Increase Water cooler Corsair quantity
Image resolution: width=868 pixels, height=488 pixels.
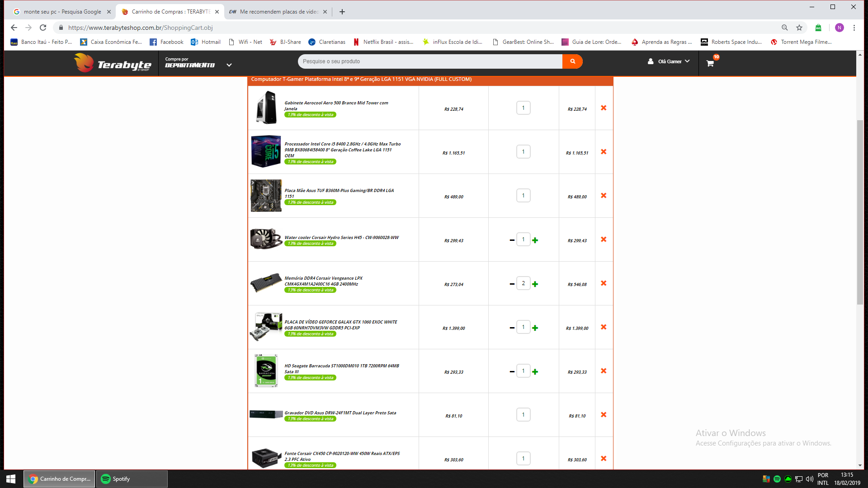(535, 240)
